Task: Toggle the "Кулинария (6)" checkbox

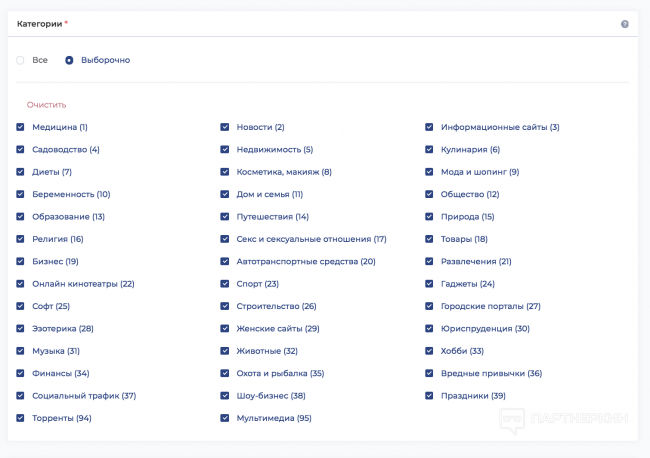Action: [430, 150]
